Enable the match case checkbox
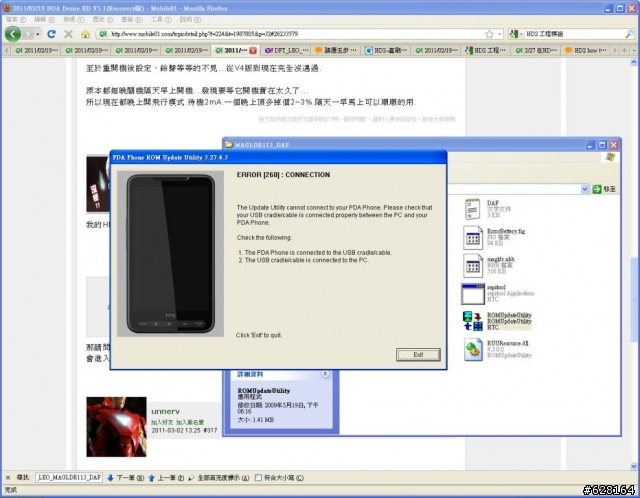Viewport: 640px width, 498px height. click(x=258, y=478)
